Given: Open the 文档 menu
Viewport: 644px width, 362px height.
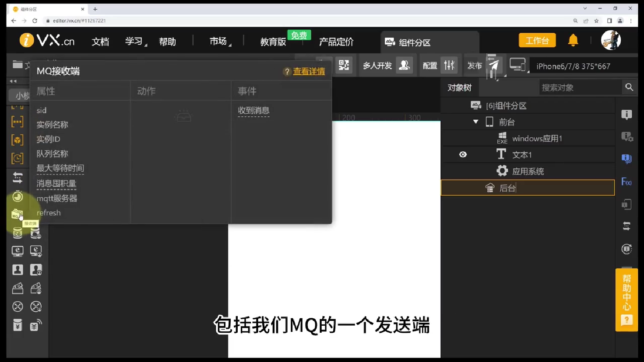Looking at the screenshot, I should pyautogui.click(x=100, y=42).
